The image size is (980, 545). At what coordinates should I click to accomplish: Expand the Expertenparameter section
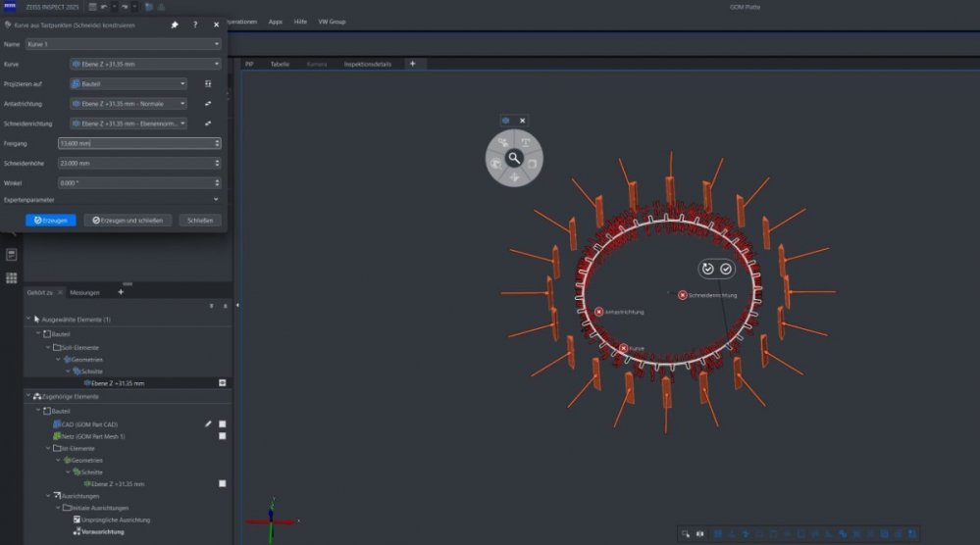[x=216, y=199]
